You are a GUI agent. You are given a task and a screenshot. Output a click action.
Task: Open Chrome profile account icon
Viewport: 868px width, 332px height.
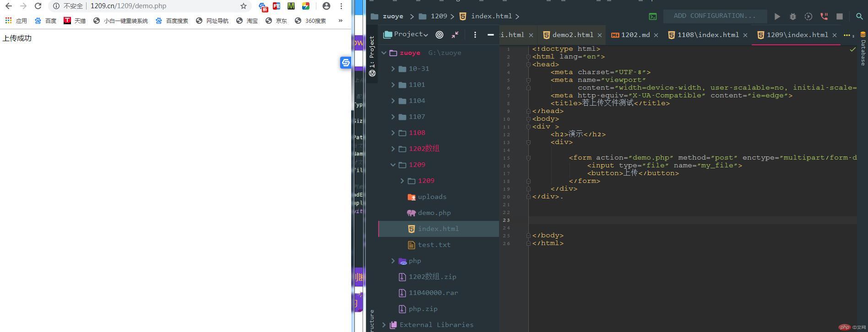pyautogui.click(x=326, y=6)
